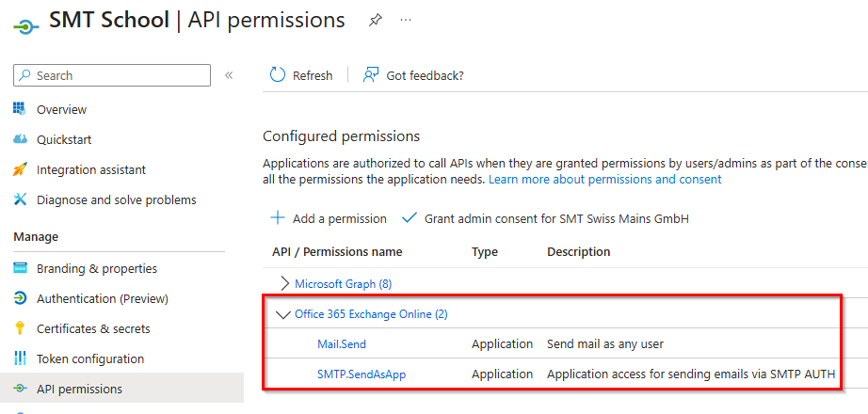Click Add a permission button
The height and width of the screenshot is (414, 868).
pos(329,218)
